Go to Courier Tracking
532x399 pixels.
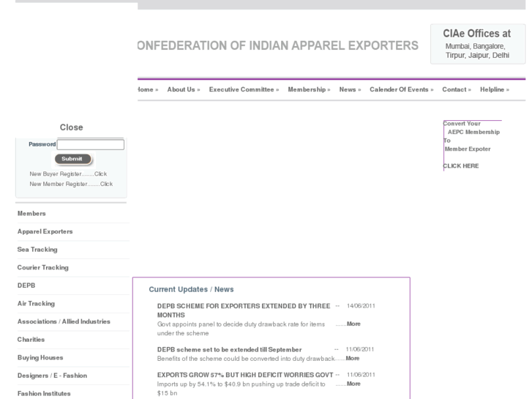pos(42,267)
